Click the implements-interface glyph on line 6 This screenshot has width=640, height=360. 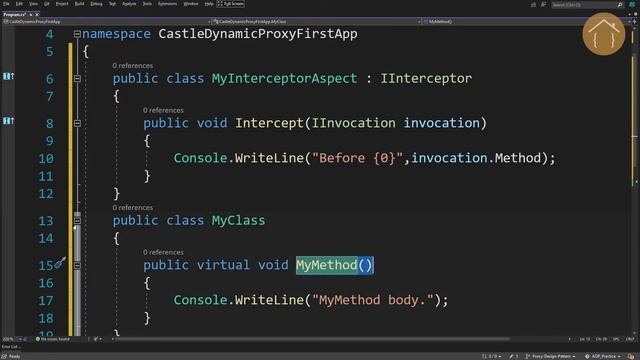point(8,76)
